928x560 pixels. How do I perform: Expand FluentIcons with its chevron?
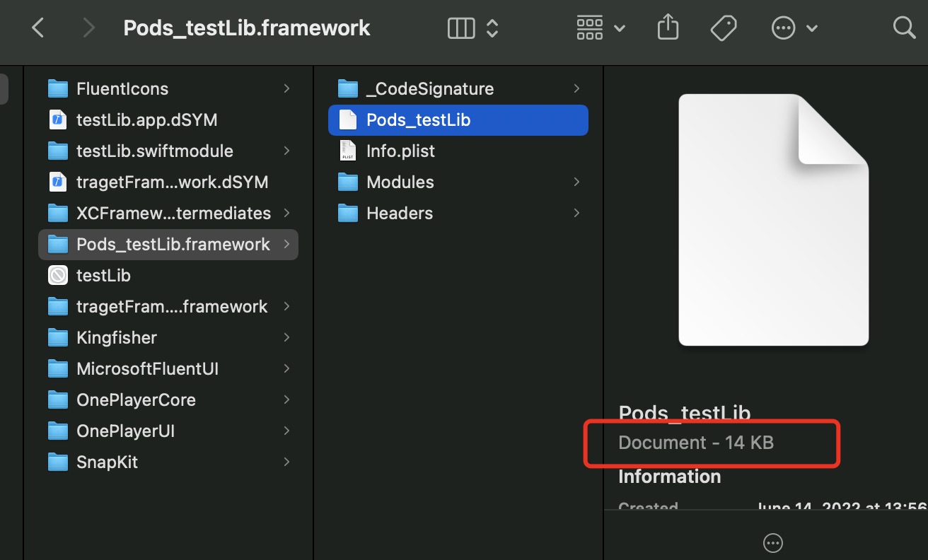286,88
